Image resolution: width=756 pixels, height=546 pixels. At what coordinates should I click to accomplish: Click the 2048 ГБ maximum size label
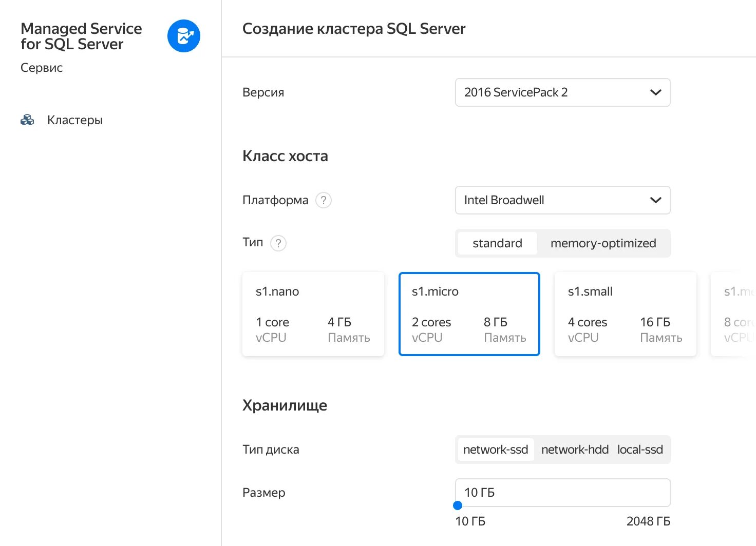[648, 521]
